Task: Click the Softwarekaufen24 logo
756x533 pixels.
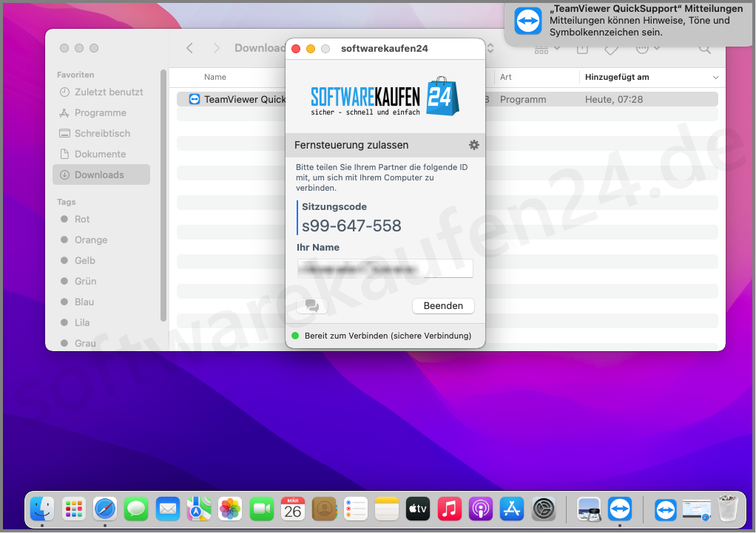Action: coord(385,97)
